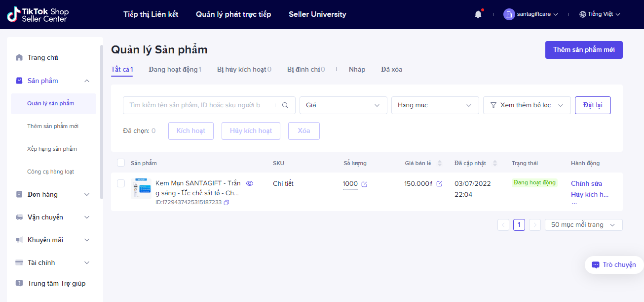The image size is (644, 302).
Task: Open the notifications bell
Action: (478, 14)
